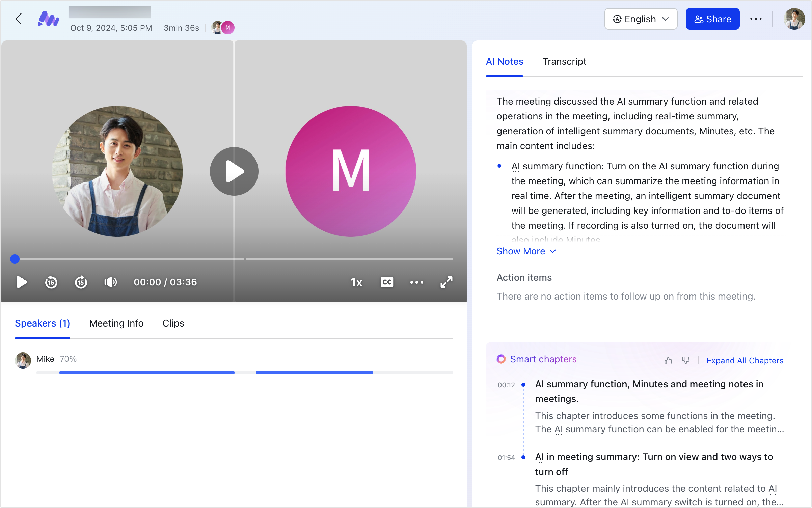Open the English language dropdown

(640, 19)
